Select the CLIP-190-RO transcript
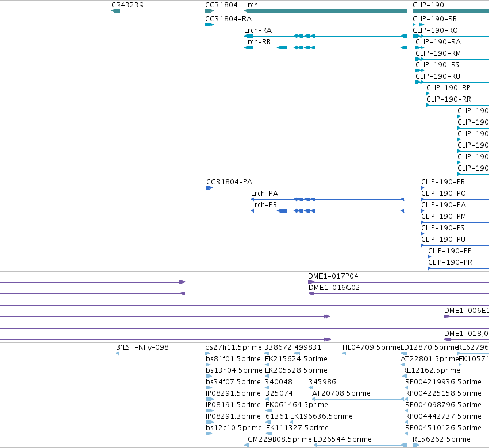489x448 pixels. [x=435, y=30]
